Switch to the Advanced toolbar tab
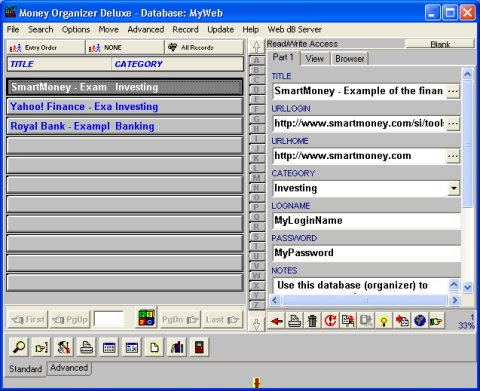This screenshot has height=391, width=480. point(69,368)
